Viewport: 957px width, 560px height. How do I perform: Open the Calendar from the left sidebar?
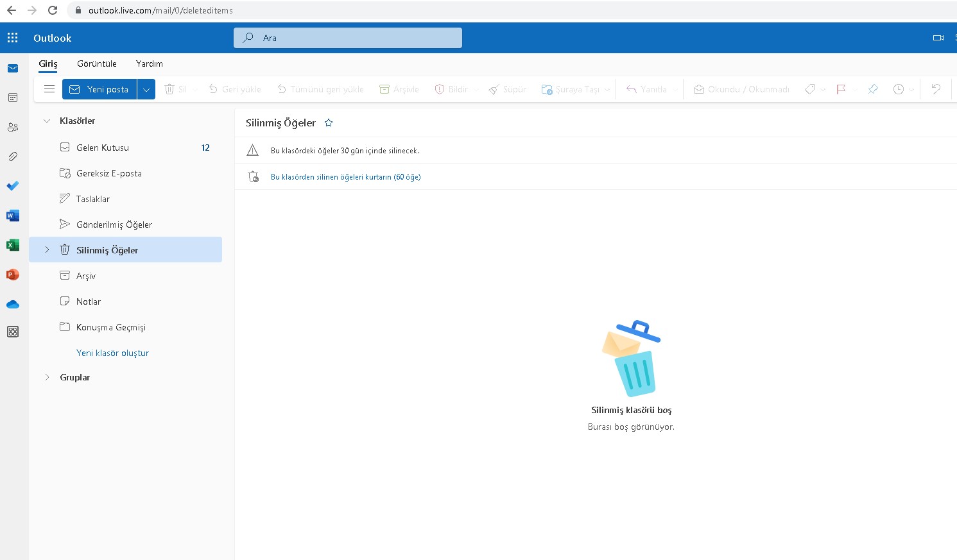(x=13, y=97)
